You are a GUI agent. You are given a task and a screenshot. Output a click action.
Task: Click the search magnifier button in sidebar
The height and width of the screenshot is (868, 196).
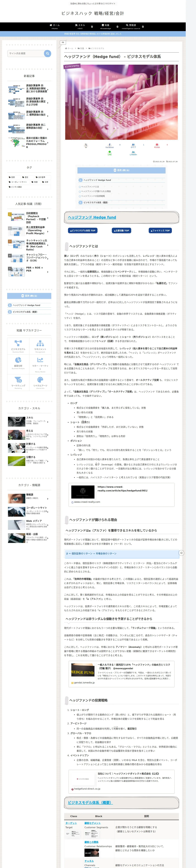pyautogui.click(x=47, y=53)
